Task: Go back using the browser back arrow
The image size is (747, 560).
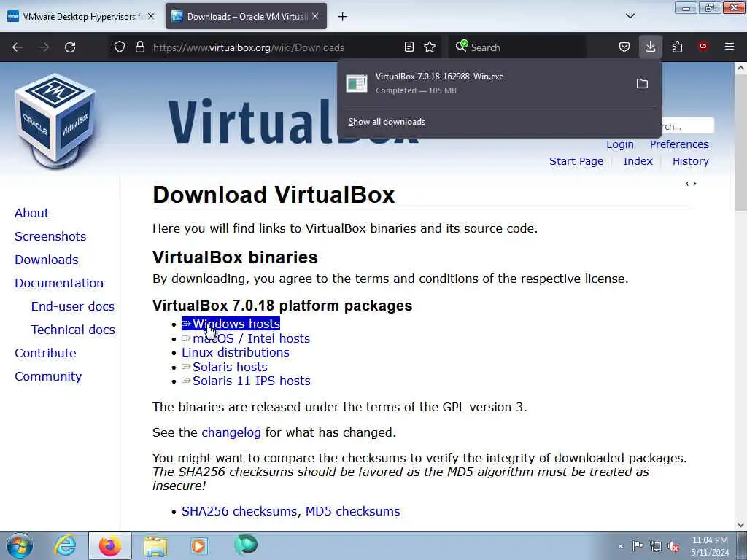Action: pyautogui.click(x=18, y=47)
